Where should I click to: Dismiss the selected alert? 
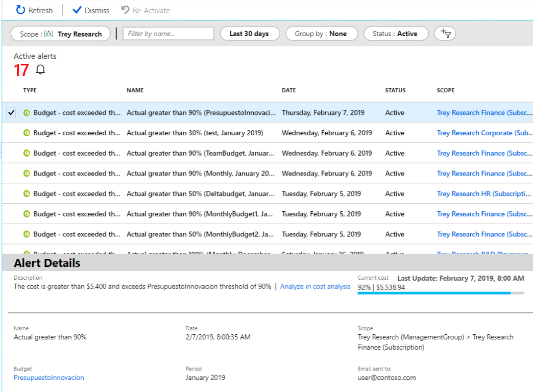tap(91, 11)
